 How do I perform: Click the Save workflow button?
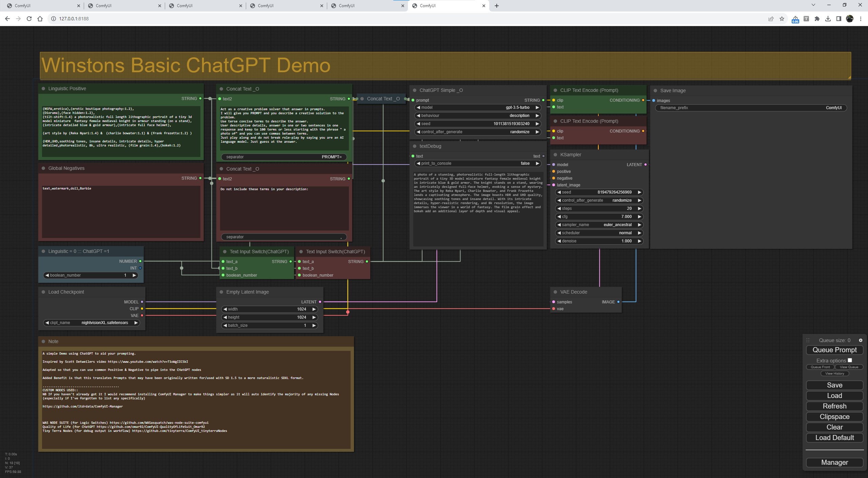[834, 385]
